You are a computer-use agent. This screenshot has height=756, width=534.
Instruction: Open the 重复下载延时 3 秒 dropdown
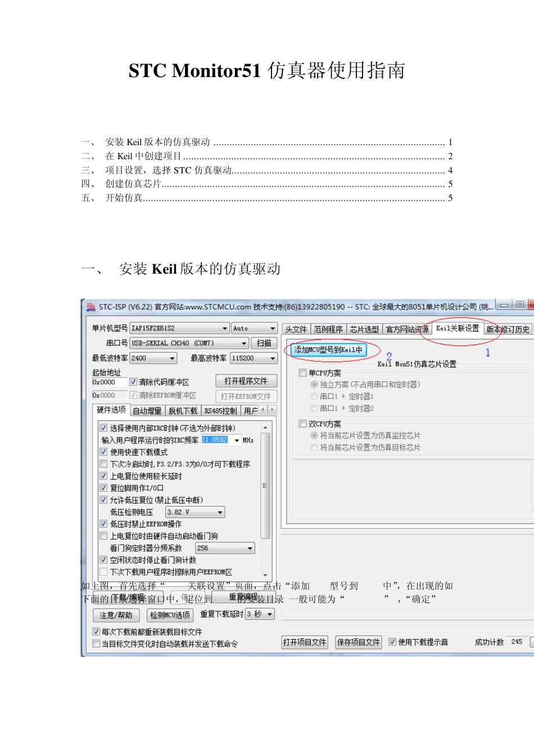tap(260, 614)
